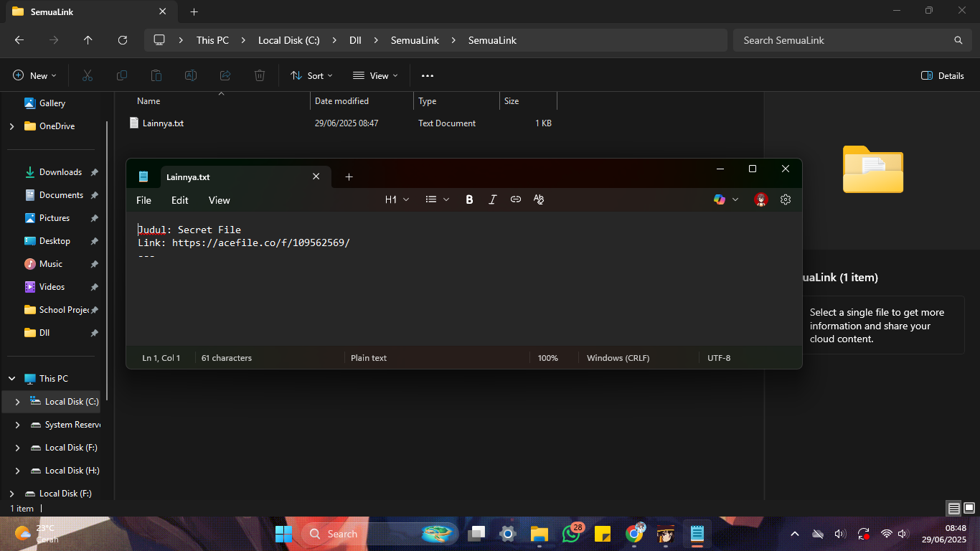Click the Cut icon in Explorer toolbar
Viewport: 980px width, 551px height.
88,75
